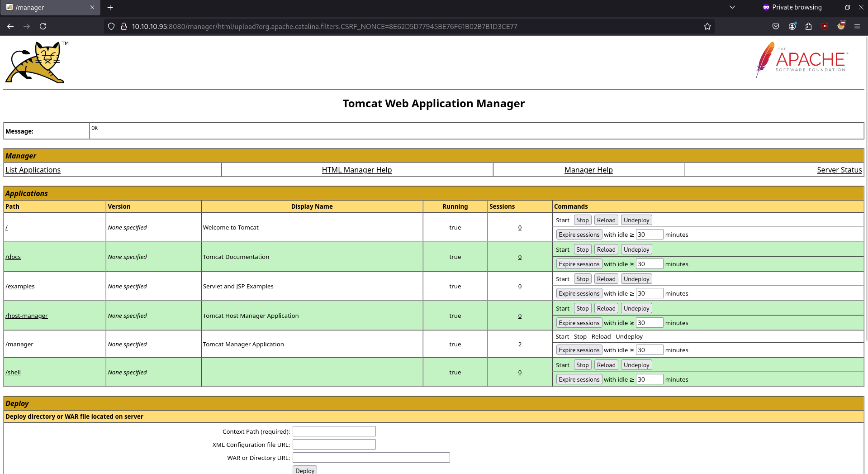The width and height of the screenshot is (868, 474).
Task: Close the /manager tab
Action: click(92, 8)
